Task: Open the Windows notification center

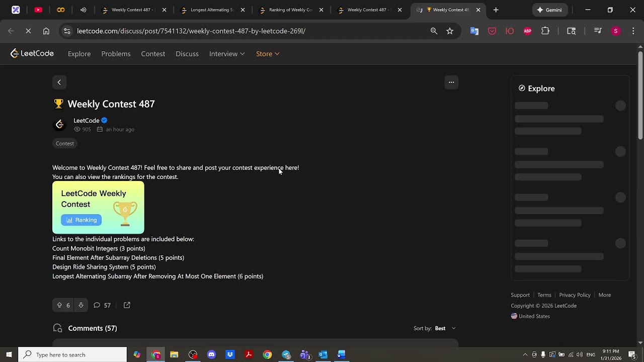Action: pos(632,354)
